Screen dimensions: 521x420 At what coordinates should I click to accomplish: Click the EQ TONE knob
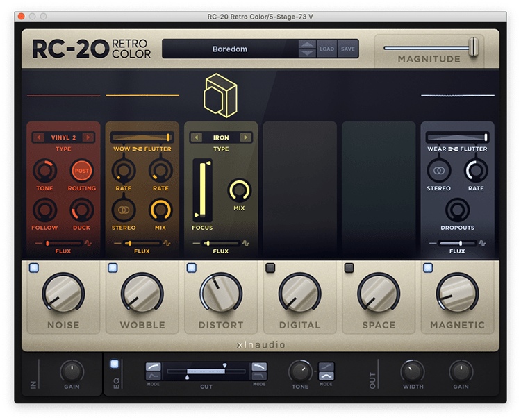(300, 371)
